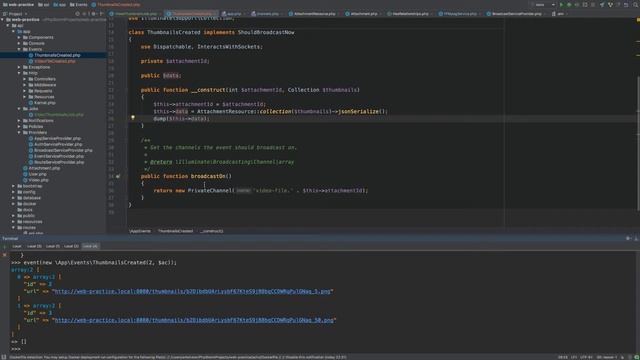Click the Dockerfile detection notification in status bar
640x360 pixels.
point(178,357)
